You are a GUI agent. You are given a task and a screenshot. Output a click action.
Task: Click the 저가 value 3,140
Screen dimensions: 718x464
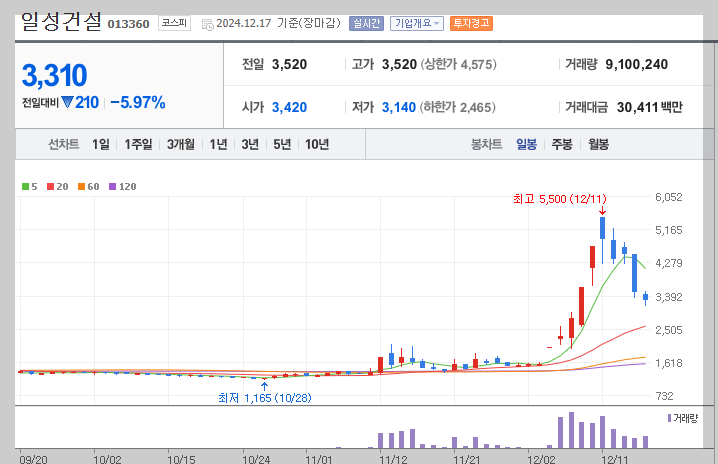399,107
